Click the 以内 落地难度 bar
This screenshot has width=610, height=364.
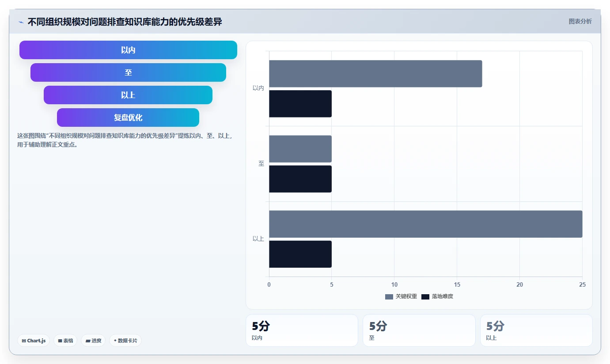coord(300,104)
